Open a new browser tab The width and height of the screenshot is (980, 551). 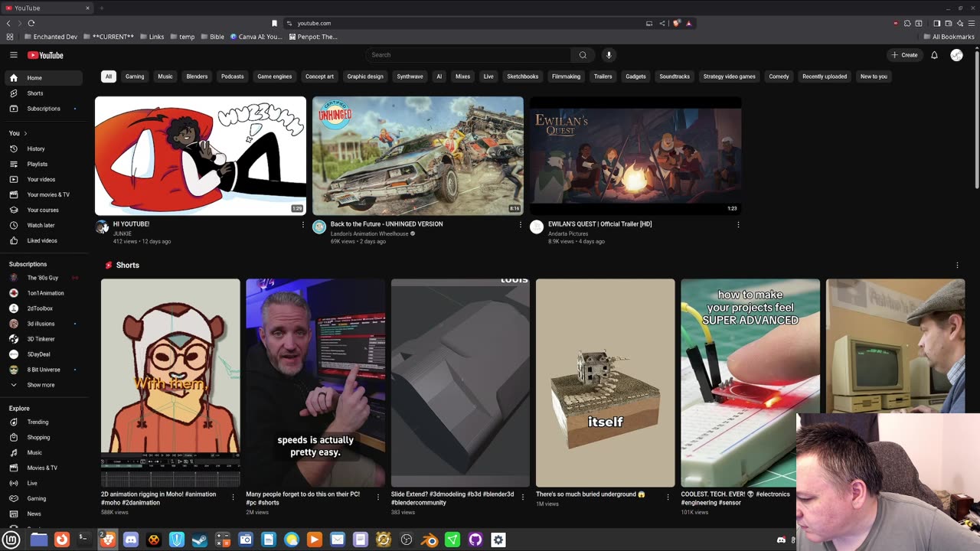[101, 8]
